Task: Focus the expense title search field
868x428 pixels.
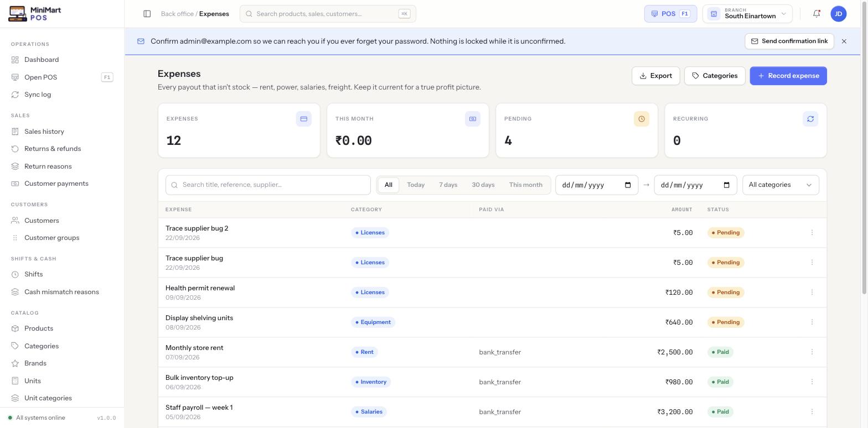Action: tap(268, 185)
